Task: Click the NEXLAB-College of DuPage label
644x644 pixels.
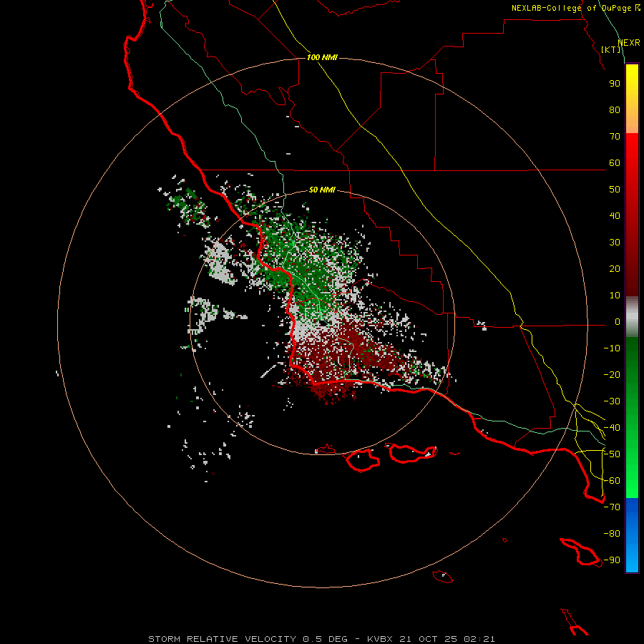Action: 571,8
